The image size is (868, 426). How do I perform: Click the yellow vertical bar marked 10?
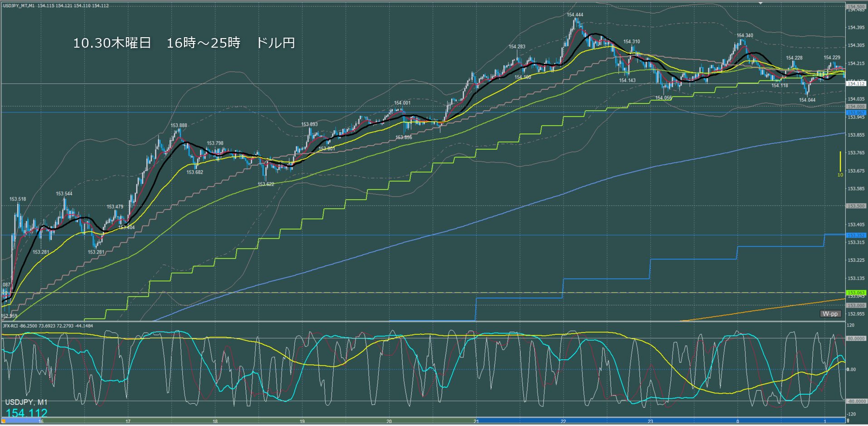pos(840,162)
